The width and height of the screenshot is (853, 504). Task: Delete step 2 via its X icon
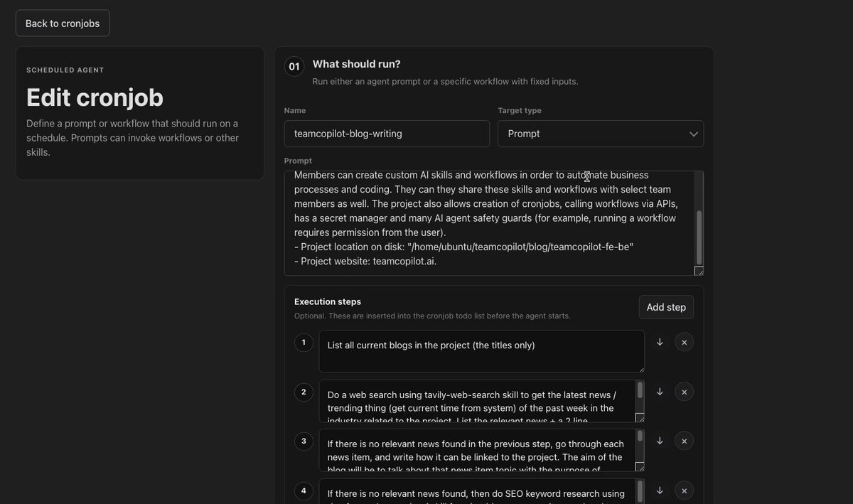pos(684,392)
